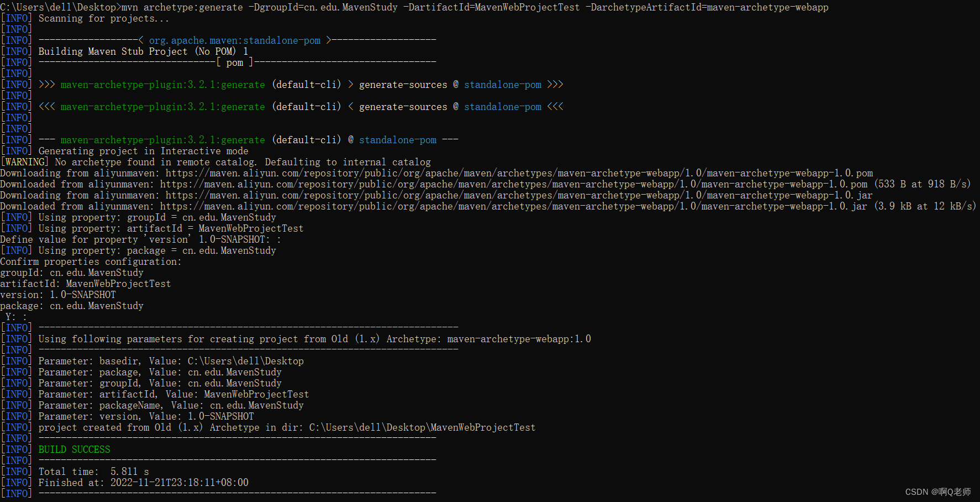Image resolution: width=980 pixels, height=502 pixels.
Task: Click the 'Downloaded' line showing '3.9 kB at 12 kB/s'
Action: 488,206
